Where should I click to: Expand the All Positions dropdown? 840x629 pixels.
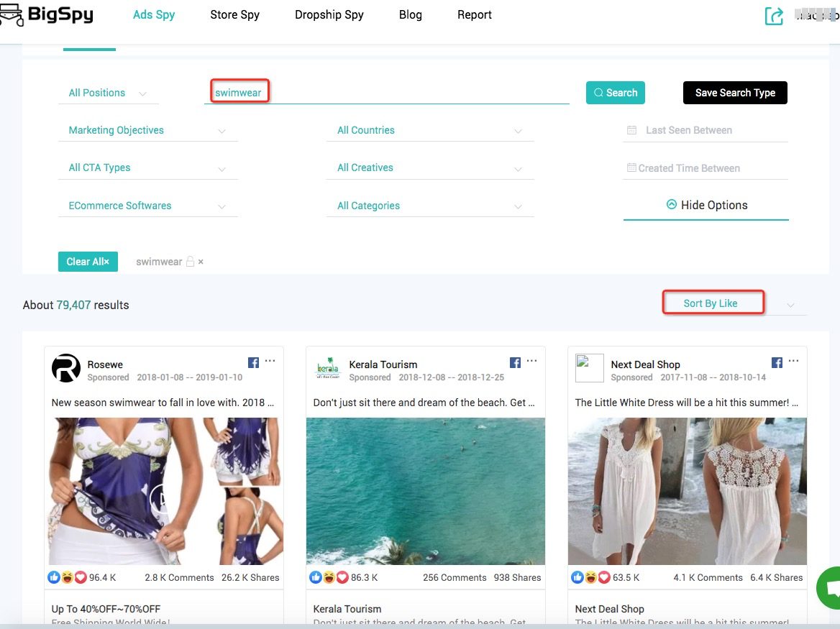coord(108,93)
